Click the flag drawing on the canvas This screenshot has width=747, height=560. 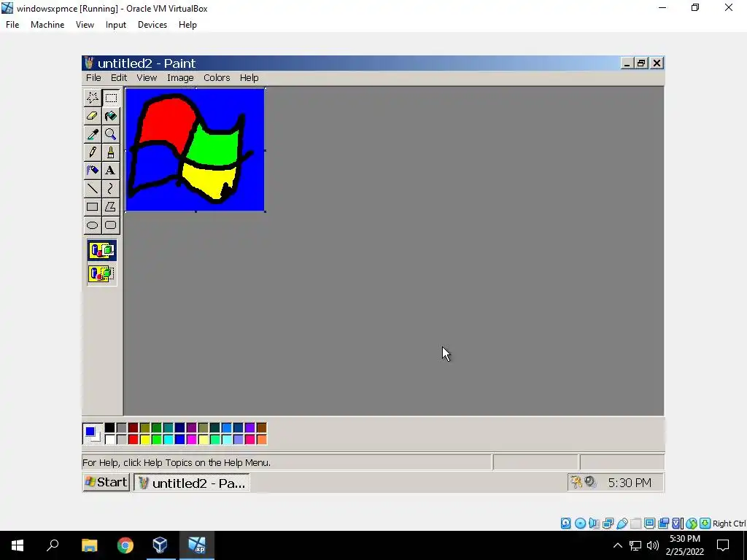pos(195,150)
